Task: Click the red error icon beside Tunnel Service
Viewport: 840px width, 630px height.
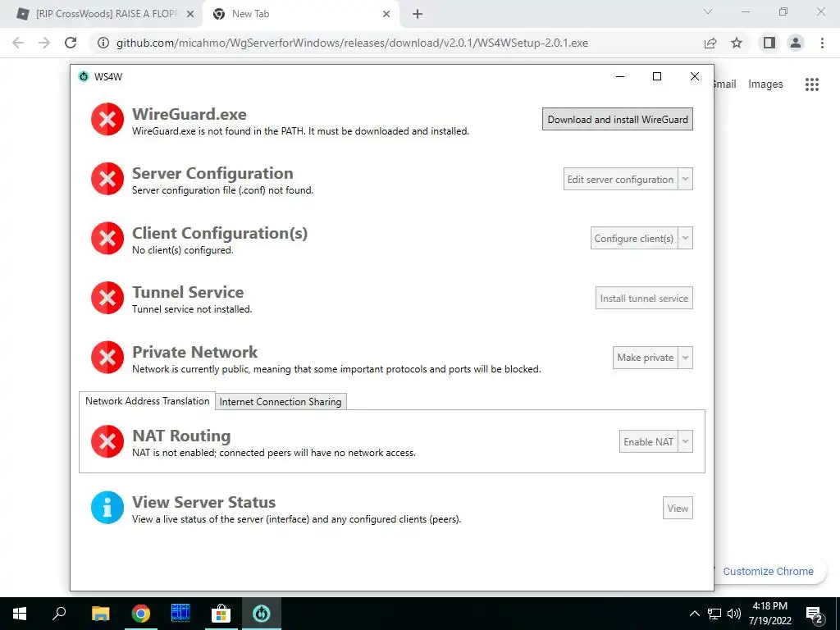Action: (x=107, y=297)
